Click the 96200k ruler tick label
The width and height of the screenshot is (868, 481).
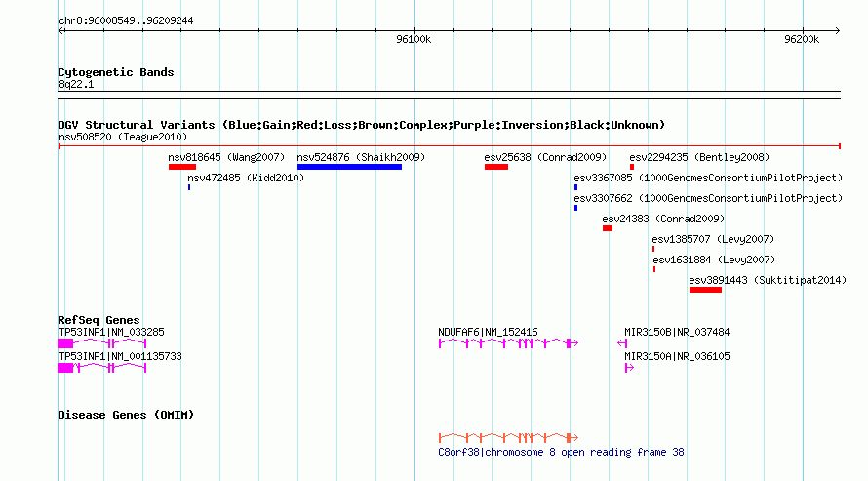802,39
